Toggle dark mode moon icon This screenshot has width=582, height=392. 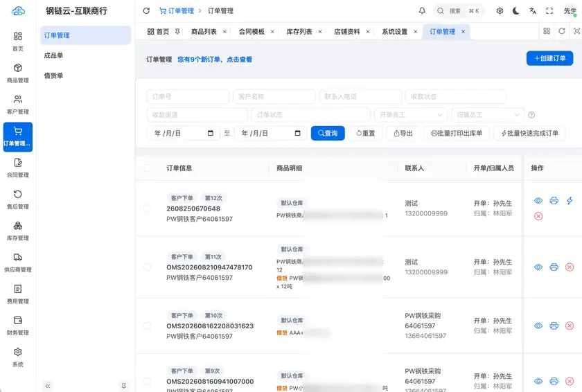[516, 11]
